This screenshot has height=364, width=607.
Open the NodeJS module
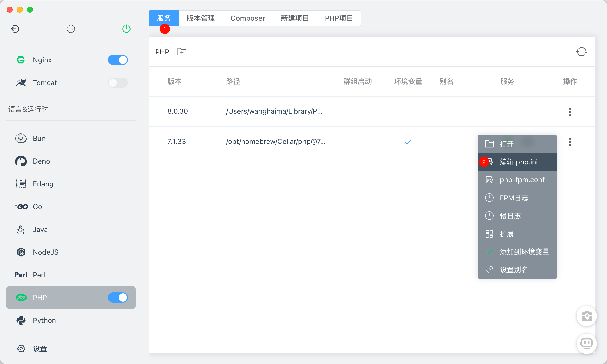(71, 252)
